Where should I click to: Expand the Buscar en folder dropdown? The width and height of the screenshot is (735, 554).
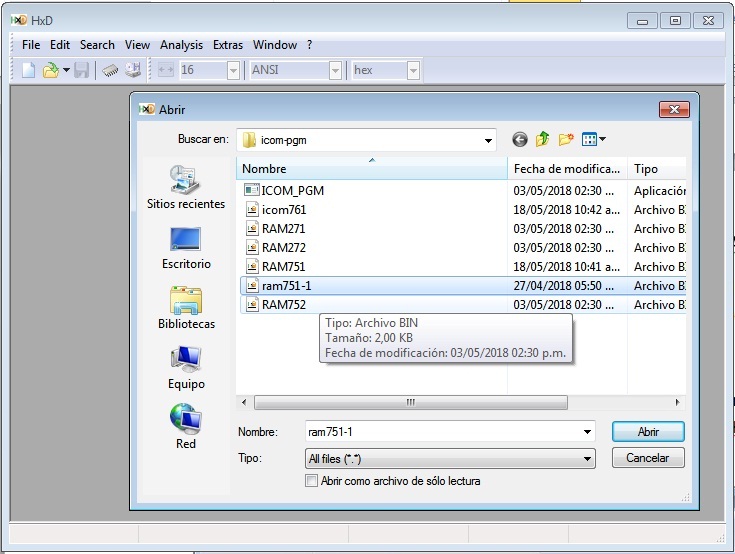[x=488, y=140]
